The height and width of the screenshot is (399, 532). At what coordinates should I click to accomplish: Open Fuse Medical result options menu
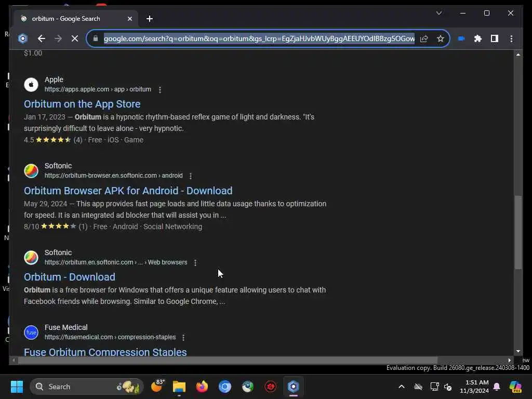[183, 338]
